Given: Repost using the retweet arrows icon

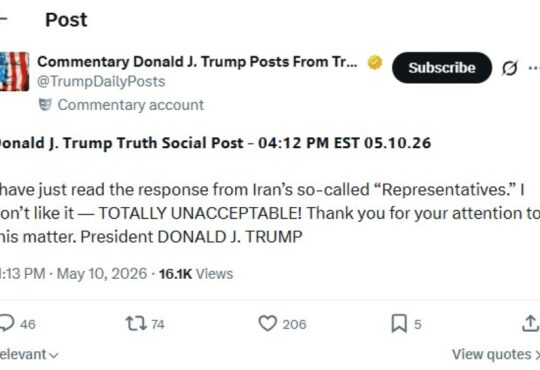Looking at the screenshot, I should pos(136,323).
